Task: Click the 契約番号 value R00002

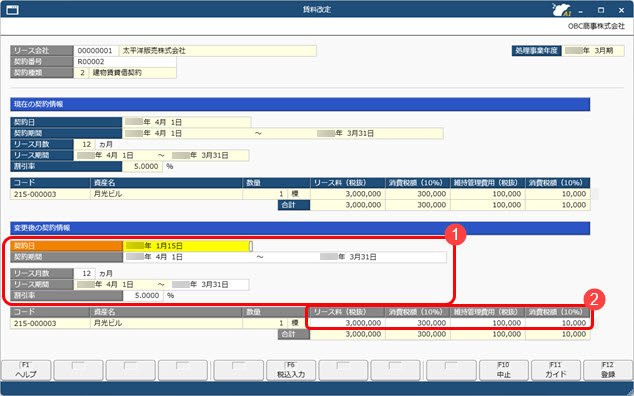Action: (125, 62)
